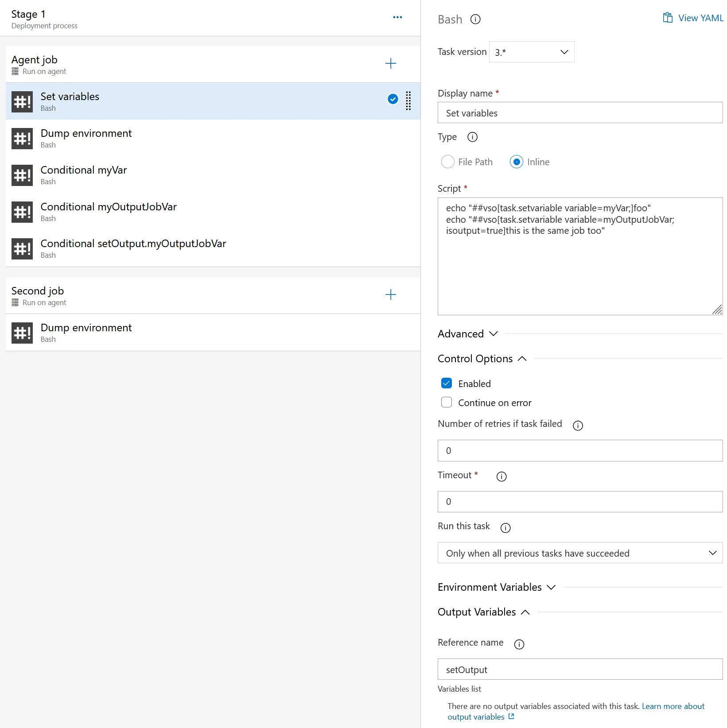This screenshot has height=728, width=727.
Task: Click the Set variables Bash task icon
Action: (x=22, y=101)
